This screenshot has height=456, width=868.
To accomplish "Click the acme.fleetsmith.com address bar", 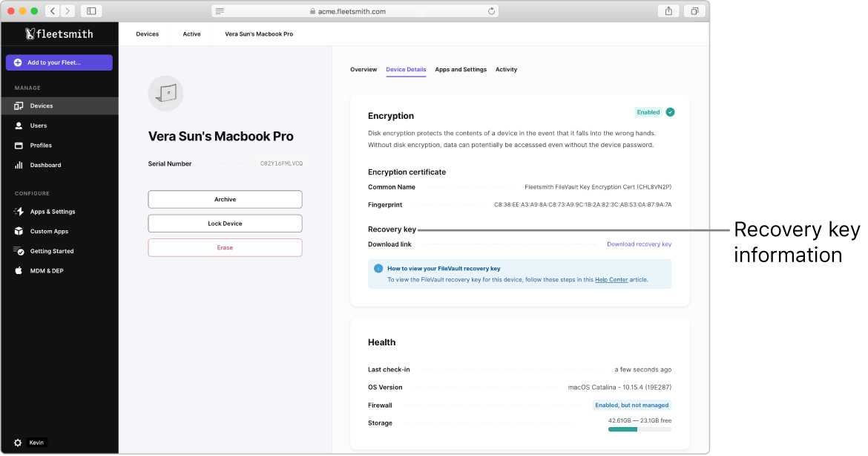I will tap(355, 11).
